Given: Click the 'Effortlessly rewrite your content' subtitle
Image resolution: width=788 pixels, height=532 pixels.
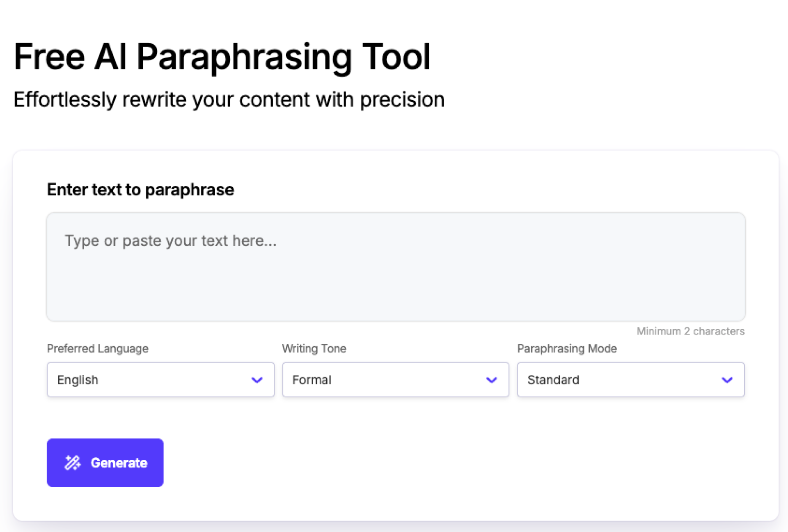Looking at the screenshot, I should click(x=229, y=100).
